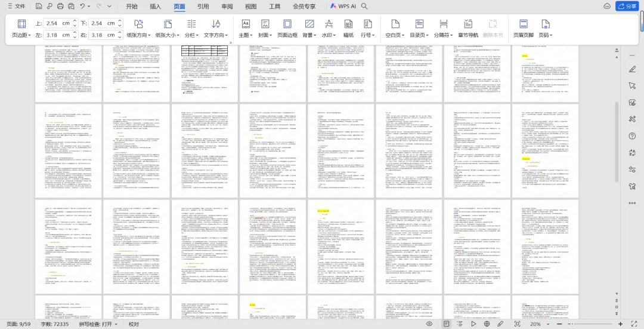Click the help question mark in right sidebar
Viewport: 644px width, 329px height.
(632, 136)
